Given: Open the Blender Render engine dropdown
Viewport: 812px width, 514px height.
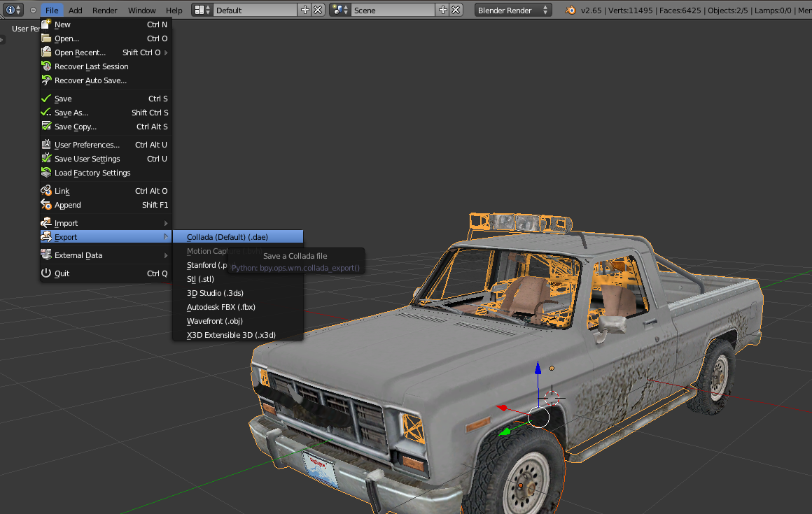Looking at the screenshot, I should (x=513, y=10).
